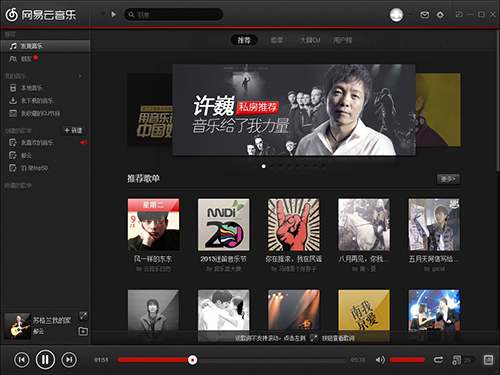Screen dimensions: 500x375
Task: Click the 更多 more playlists button
Action: pyautogui.click(x=448, y=179)
